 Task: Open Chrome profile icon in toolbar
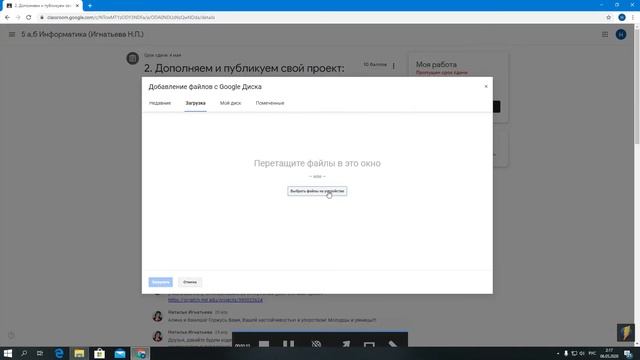pos(622,18)
